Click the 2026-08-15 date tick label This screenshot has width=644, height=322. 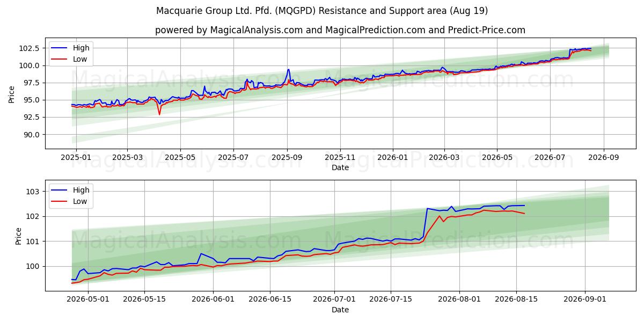click(x=516, y=299)
